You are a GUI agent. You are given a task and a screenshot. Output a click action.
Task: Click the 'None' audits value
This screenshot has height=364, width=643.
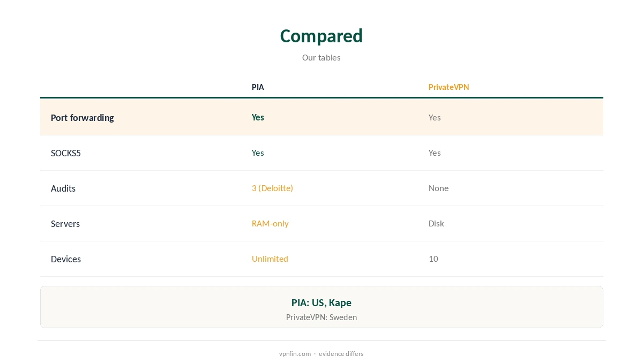(438, 188)
